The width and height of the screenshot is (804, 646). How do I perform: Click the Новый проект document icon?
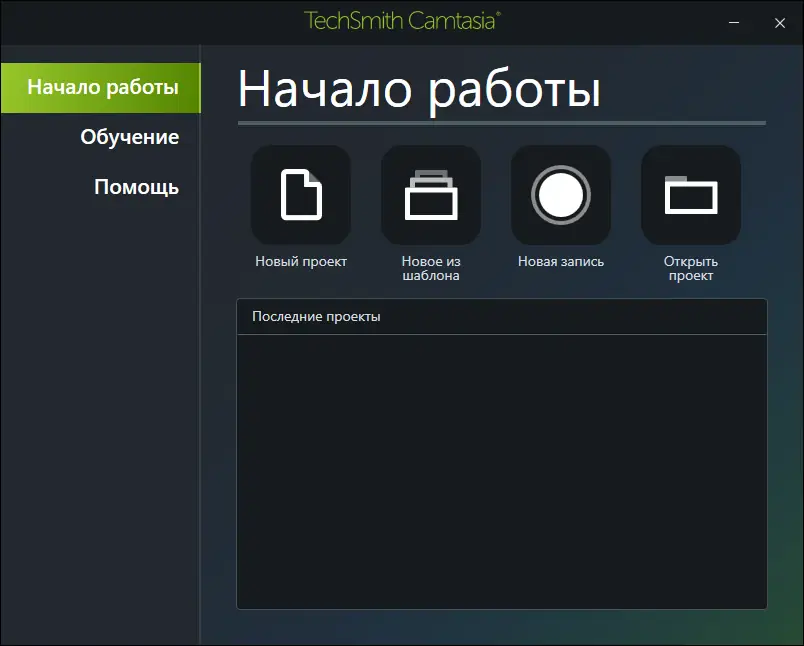point(301,195)
